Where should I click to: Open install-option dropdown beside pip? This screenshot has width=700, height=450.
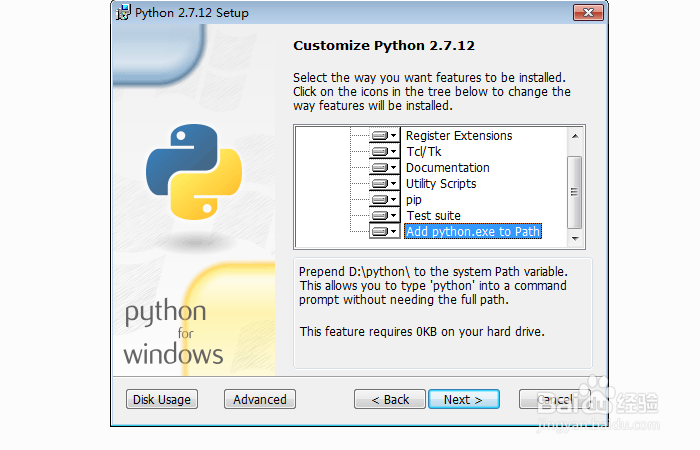coord(384,200)
